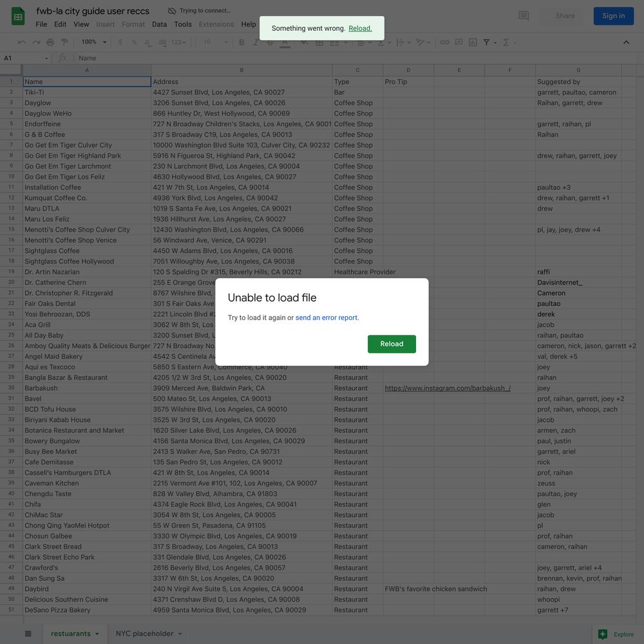Open the Edit menu
This screenshot has height=644, width=644.
(x=60, y=24)
